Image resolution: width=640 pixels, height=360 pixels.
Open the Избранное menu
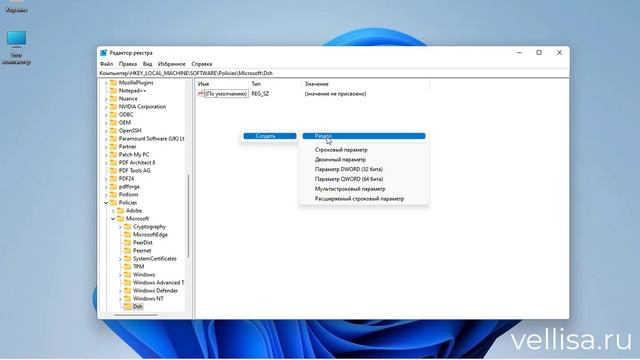coord(171,64)
